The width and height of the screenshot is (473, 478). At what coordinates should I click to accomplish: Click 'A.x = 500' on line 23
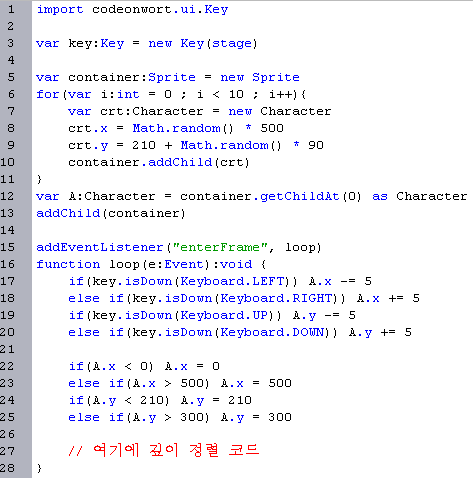point(256,383)
